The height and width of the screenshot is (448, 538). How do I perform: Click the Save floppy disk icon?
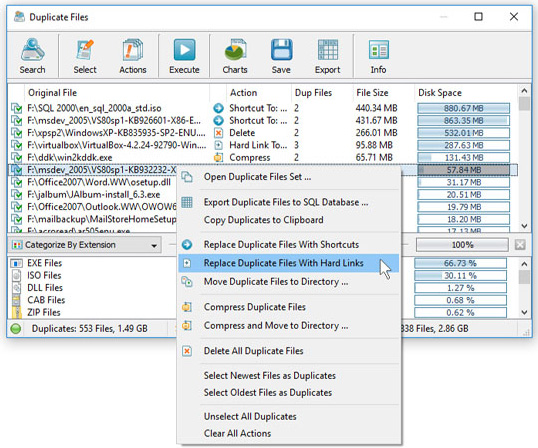click(x=281, y=56)
